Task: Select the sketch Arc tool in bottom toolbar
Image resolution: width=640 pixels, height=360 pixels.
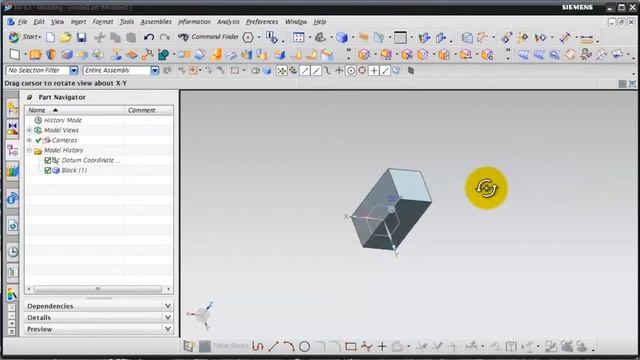Action: coord(289,347)
